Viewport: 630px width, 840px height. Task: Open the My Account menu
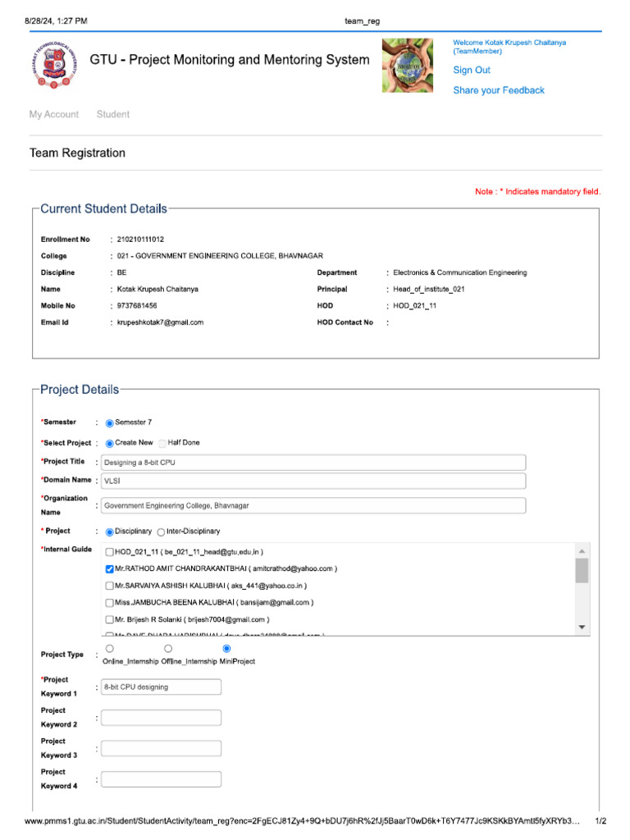(x=54, y=115)
